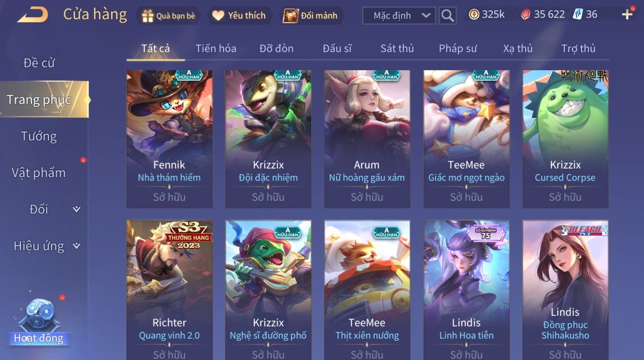The height and width of the screenshot is (360, 644).
Task: Switch to the Sát thủ tab
Action: (397, 48)
